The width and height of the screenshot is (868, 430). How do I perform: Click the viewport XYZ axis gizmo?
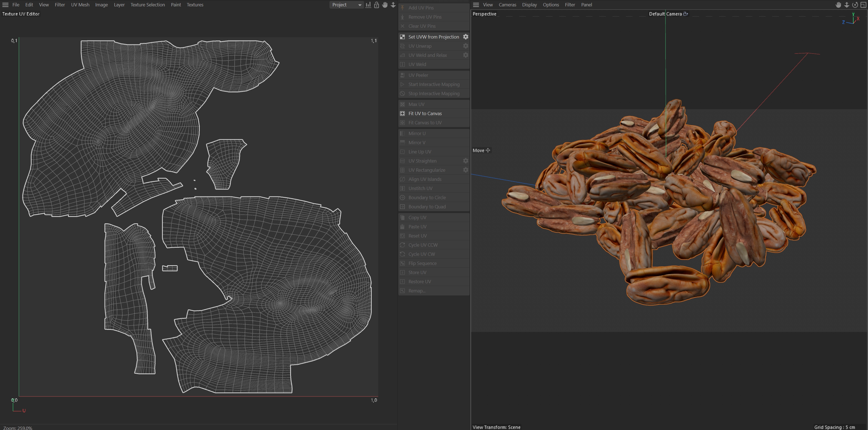click(x=852, y=19)
